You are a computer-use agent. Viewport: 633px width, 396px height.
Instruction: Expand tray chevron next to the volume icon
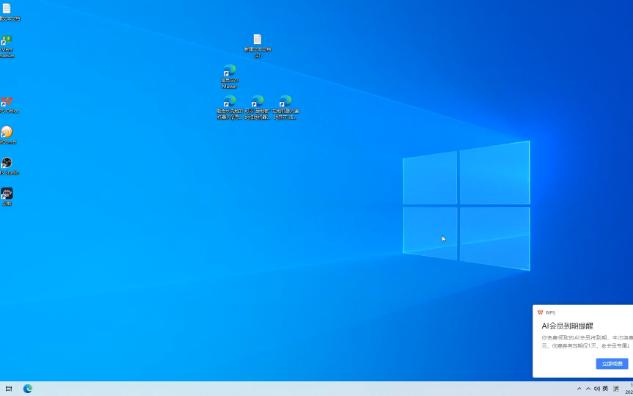coord(588,389)
